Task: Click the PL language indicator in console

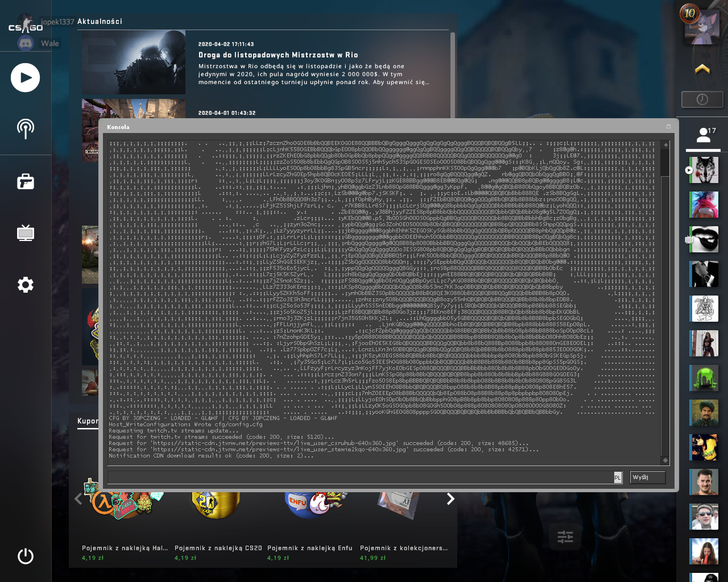Action: 618,477
